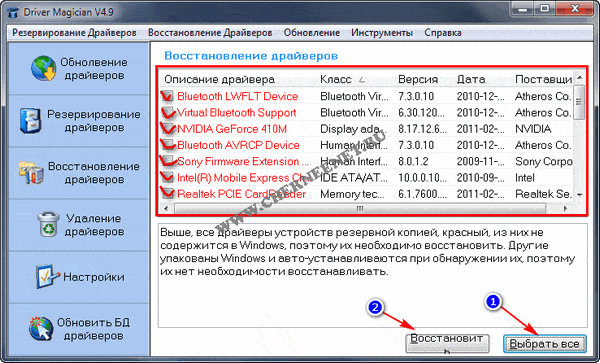Click the Настройки checklist icon

tap(47, 277)
